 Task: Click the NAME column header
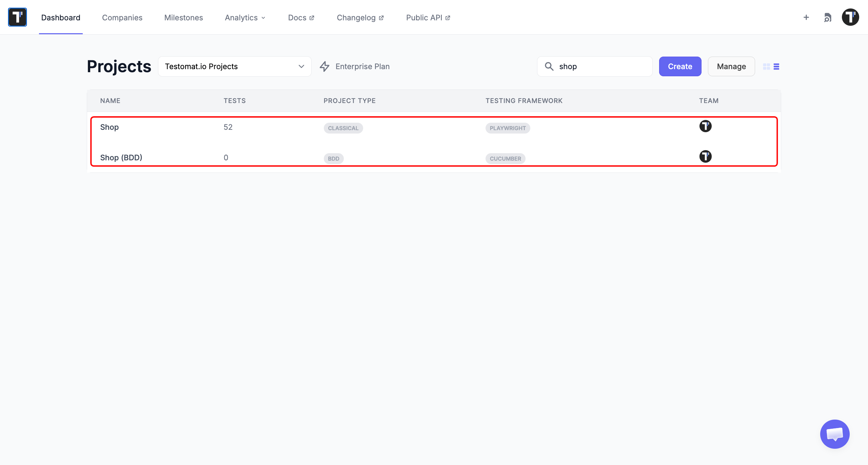110,101
